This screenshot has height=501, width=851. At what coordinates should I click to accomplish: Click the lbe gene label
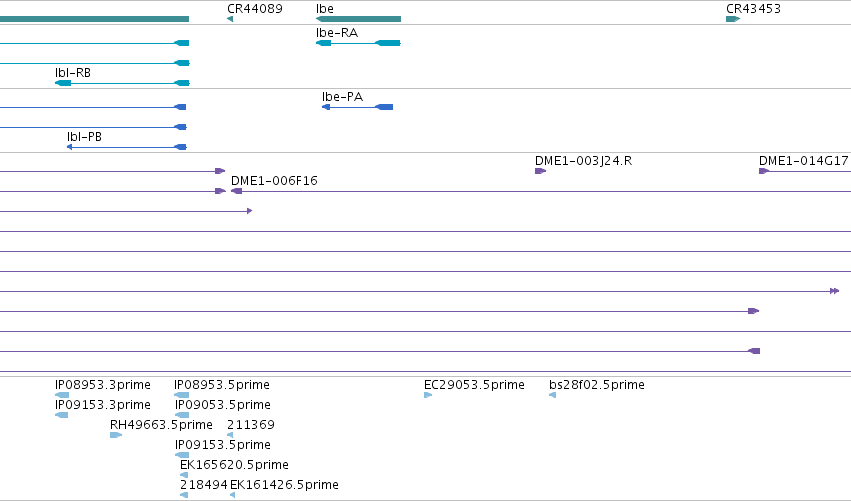click(x=325, y=9)
